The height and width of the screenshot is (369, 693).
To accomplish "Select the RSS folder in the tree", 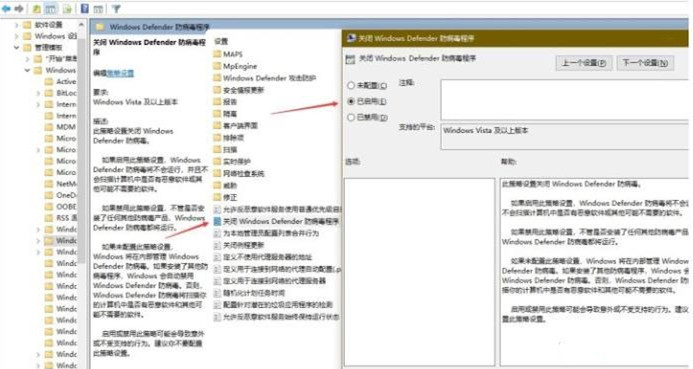I will coord(61,218).
